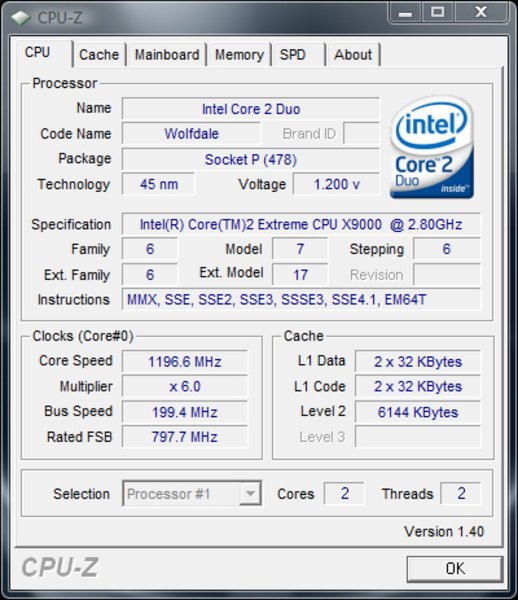Click the 'Clocks (Core#0)' group label
This screenshot has height=600, width=518.
pyautogui.click(x=83, y=336)
